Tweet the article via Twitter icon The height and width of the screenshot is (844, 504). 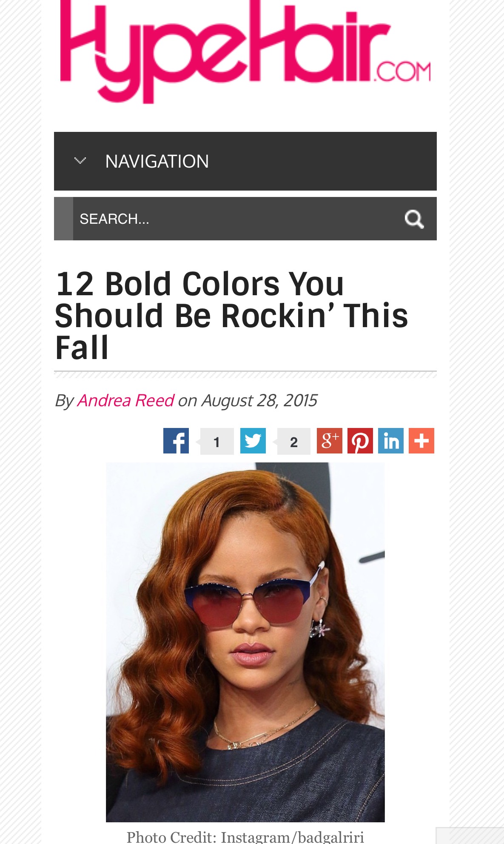click(253, 441)
